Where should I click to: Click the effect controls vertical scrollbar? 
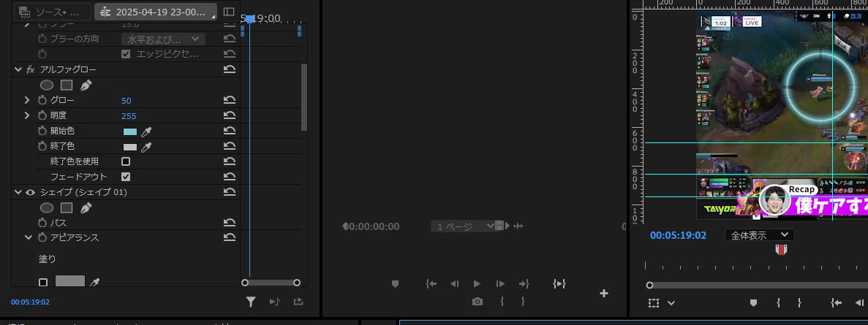(x=304, y=97)
